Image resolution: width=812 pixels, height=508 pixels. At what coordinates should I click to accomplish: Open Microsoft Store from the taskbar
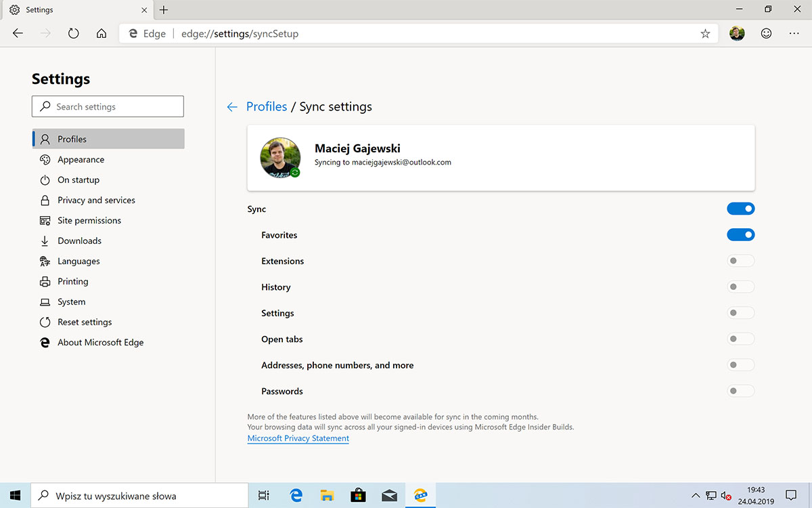358,496
